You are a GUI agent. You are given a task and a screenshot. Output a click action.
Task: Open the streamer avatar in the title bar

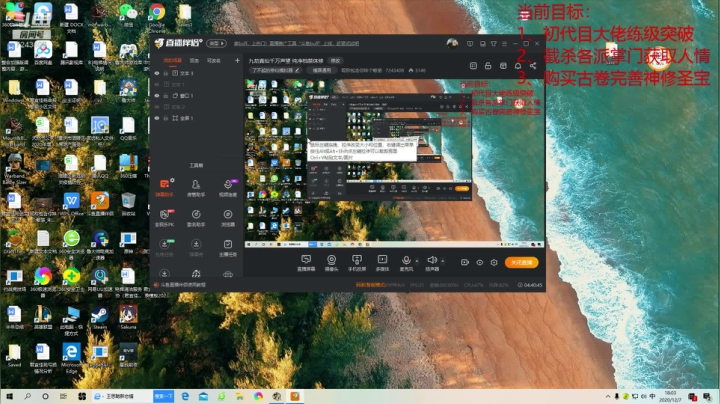[x=452, y=43]
